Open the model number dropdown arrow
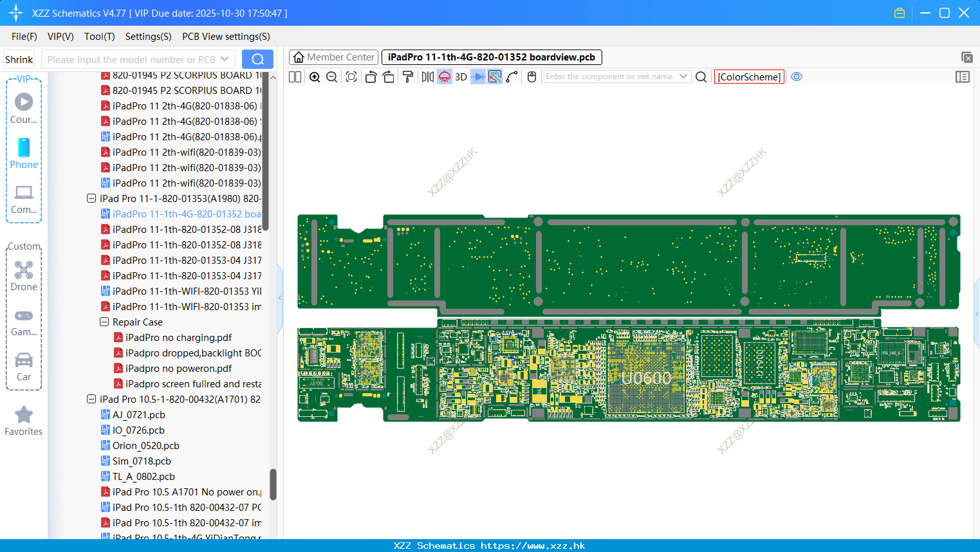This screenshot has width=980, height=552. click(225, 59)
